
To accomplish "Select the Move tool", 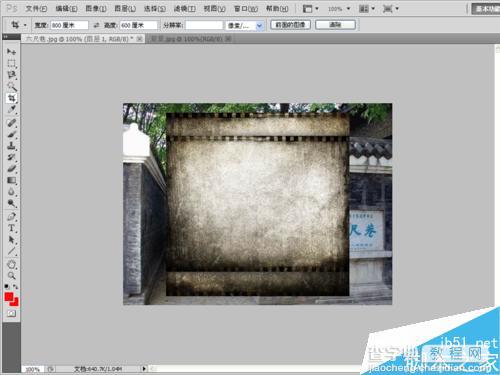I will (x=11, y=52).
